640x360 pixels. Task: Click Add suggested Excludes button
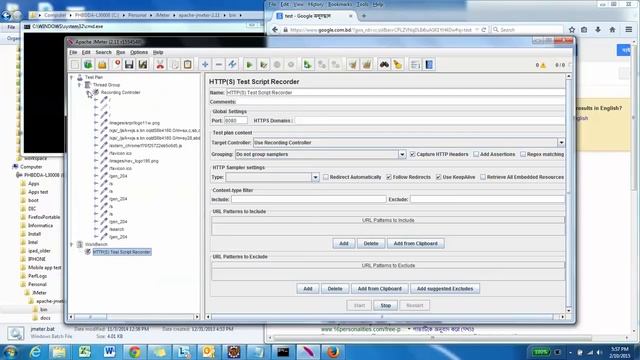coord(445,289)
